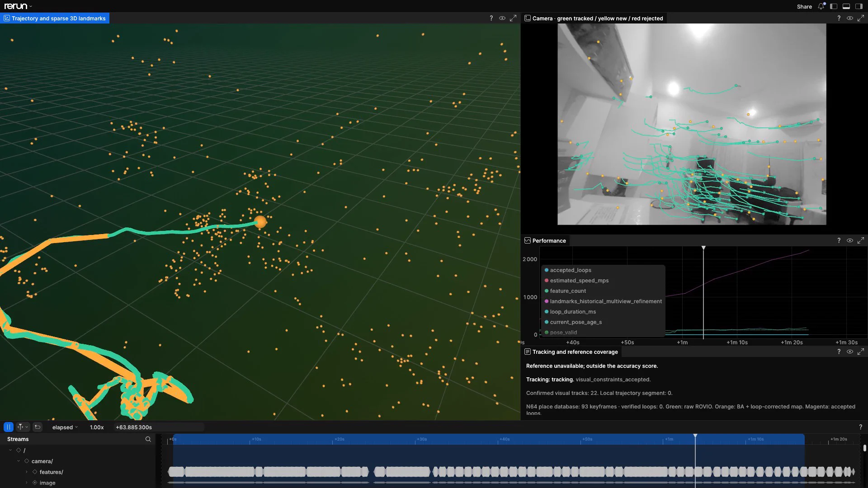Toggle playback looping
This screenshot has width=868, height=488.
38,427
